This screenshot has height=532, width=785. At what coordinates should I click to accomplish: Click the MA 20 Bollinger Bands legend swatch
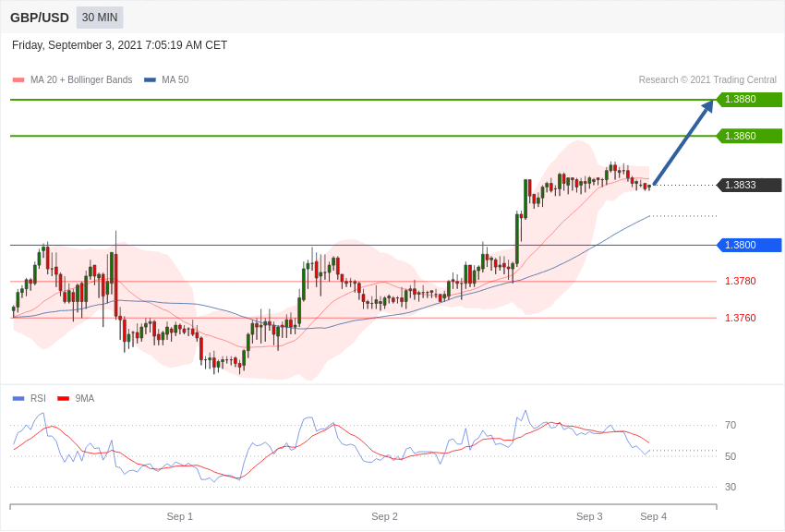(18, 79)
